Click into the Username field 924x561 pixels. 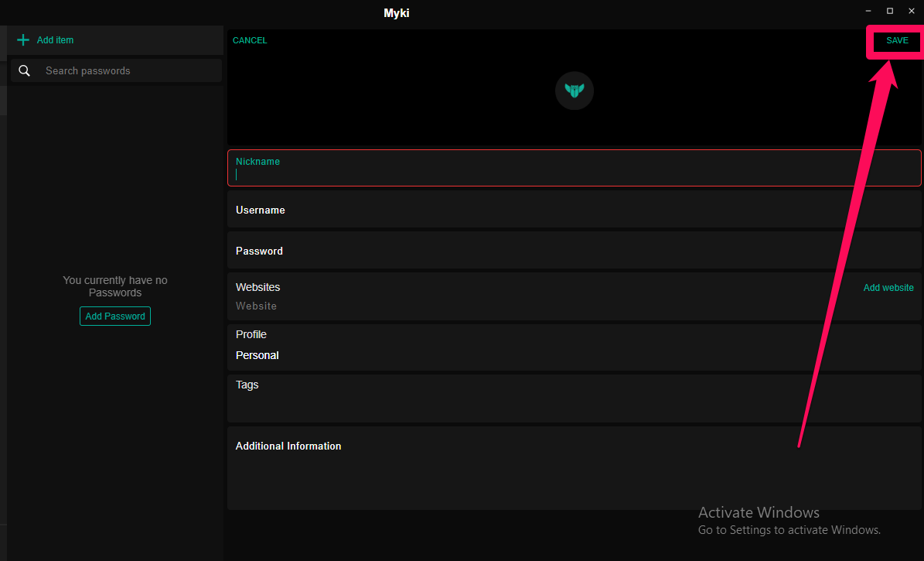tap(575, 210)
